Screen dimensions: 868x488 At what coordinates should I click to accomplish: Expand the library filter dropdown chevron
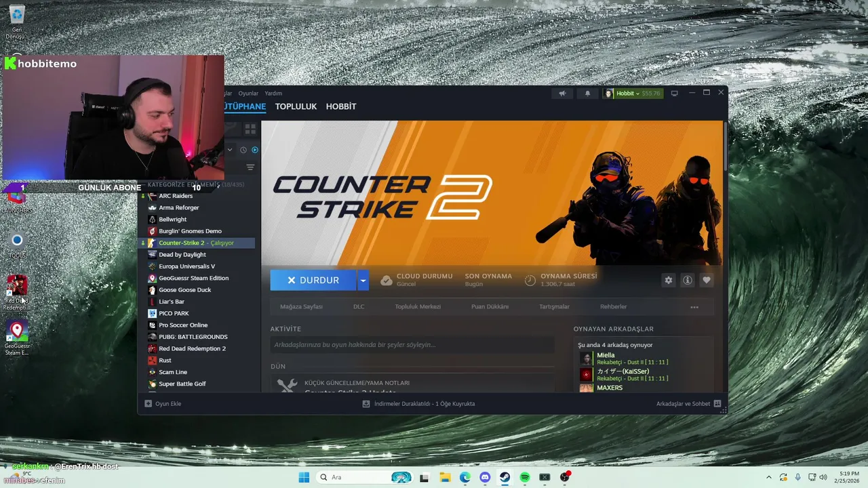click(x=230, y=150)
